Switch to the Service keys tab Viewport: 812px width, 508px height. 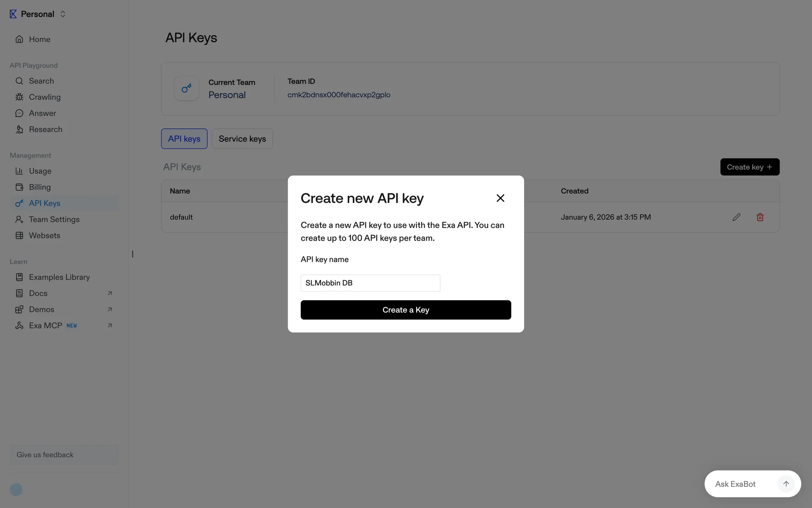pyautogui.click(x=242, y=139)
